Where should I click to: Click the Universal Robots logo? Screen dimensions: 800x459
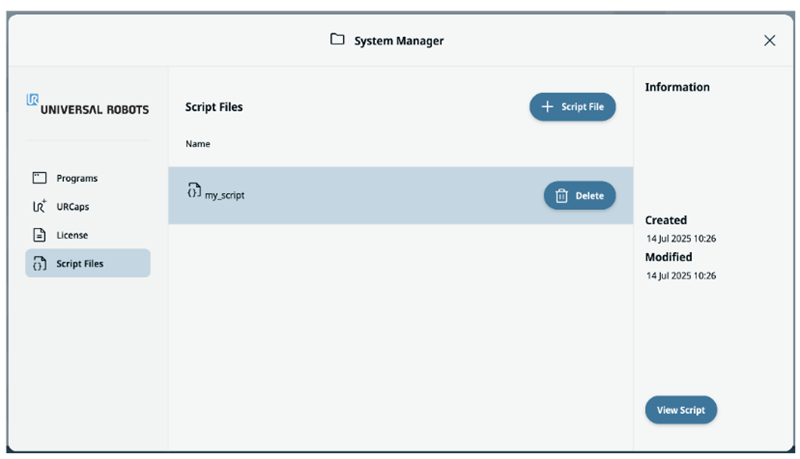[88, 106]
